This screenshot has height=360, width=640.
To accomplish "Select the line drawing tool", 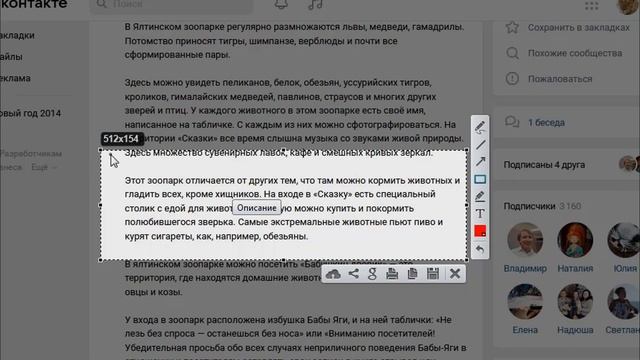I will [480, 144].
